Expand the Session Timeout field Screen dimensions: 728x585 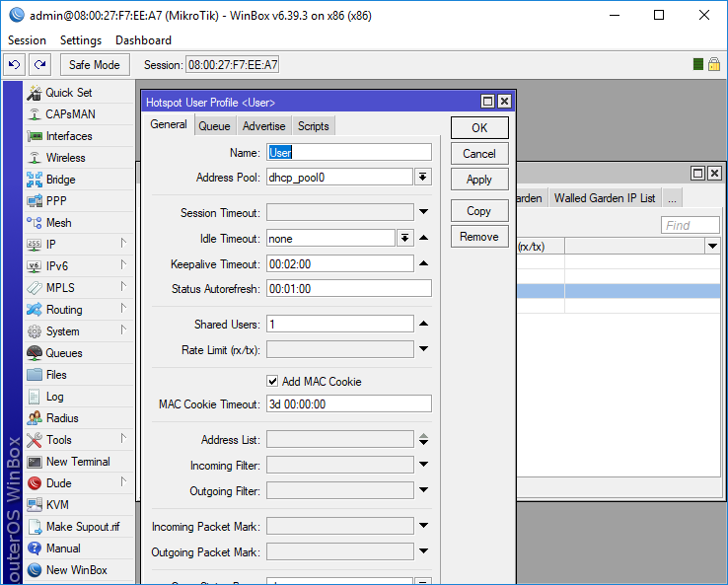[x=423, y=212]
